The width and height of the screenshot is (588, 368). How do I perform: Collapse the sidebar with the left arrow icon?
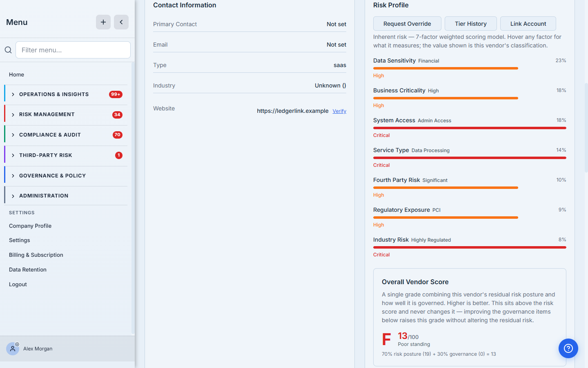coord(121,22)
